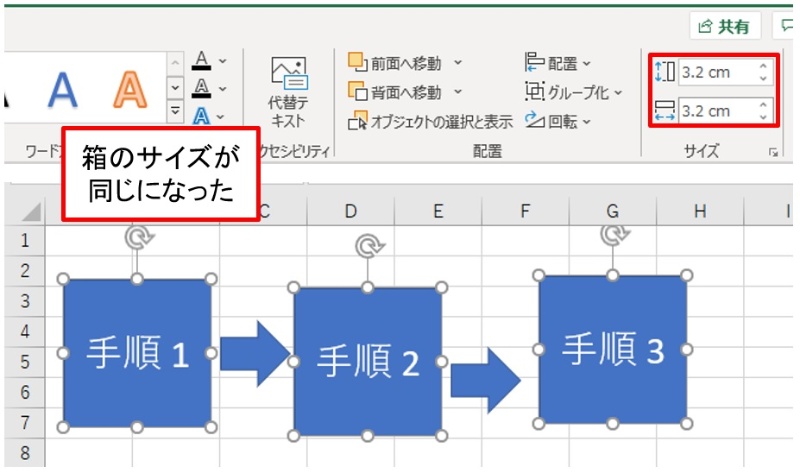
Task: Open the サイズ dialog launcher
Action: click(772, 152)
